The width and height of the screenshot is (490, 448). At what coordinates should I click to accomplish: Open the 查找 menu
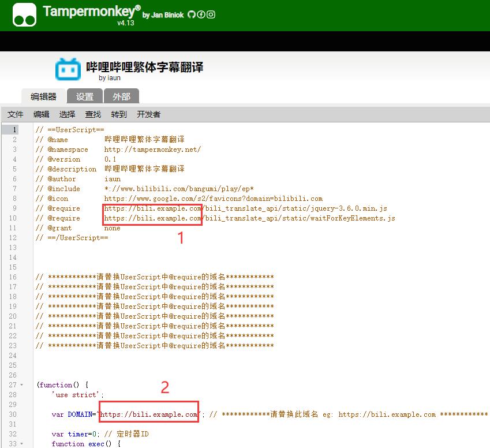[x=93, y=114]
